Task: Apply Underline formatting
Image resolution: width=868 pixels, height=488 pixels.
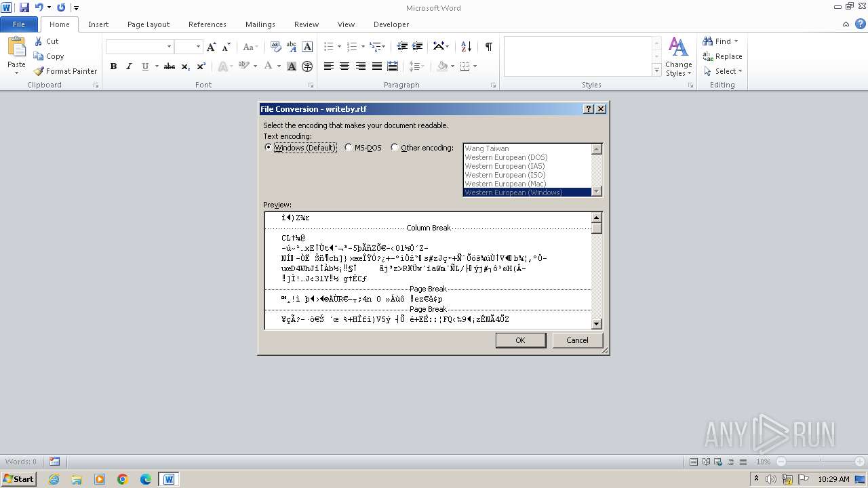Action: point(144,66)
